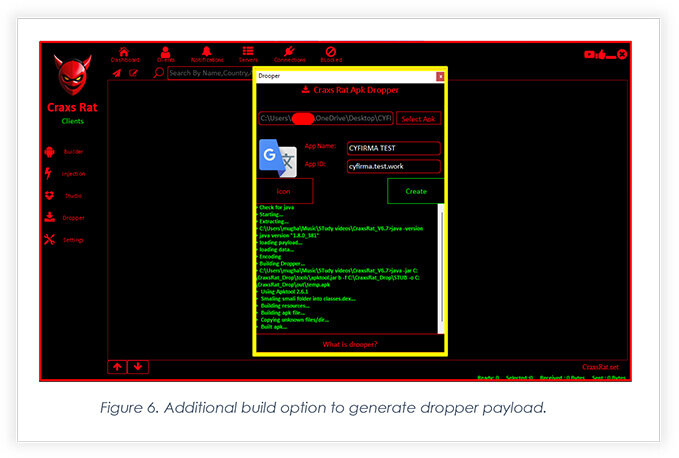The image size is (679, 458).
Task: Click the up arrow button at bottom
Action: click(118, 367)
